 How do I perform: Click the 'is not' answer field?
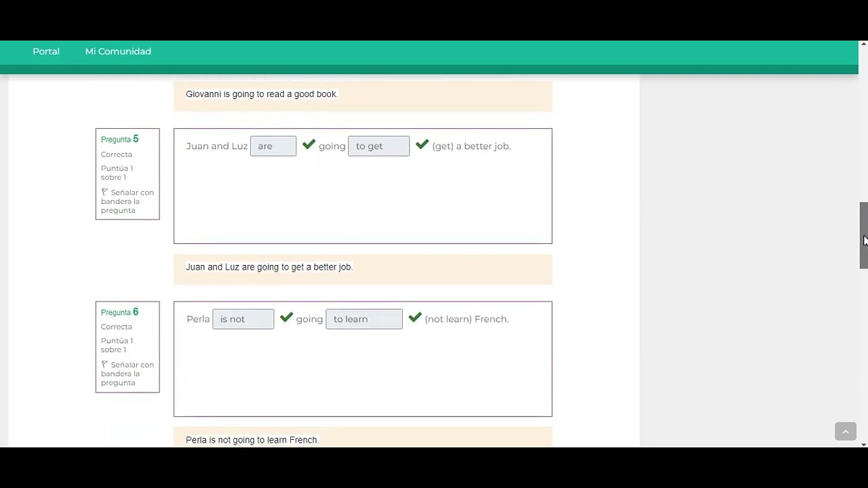pos(243,319)
